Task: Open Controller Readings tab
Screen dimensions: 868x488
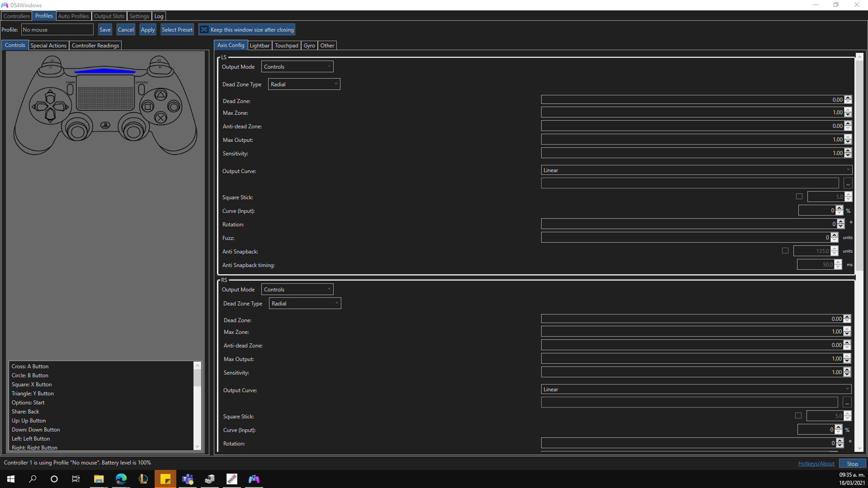Action: 95,46
